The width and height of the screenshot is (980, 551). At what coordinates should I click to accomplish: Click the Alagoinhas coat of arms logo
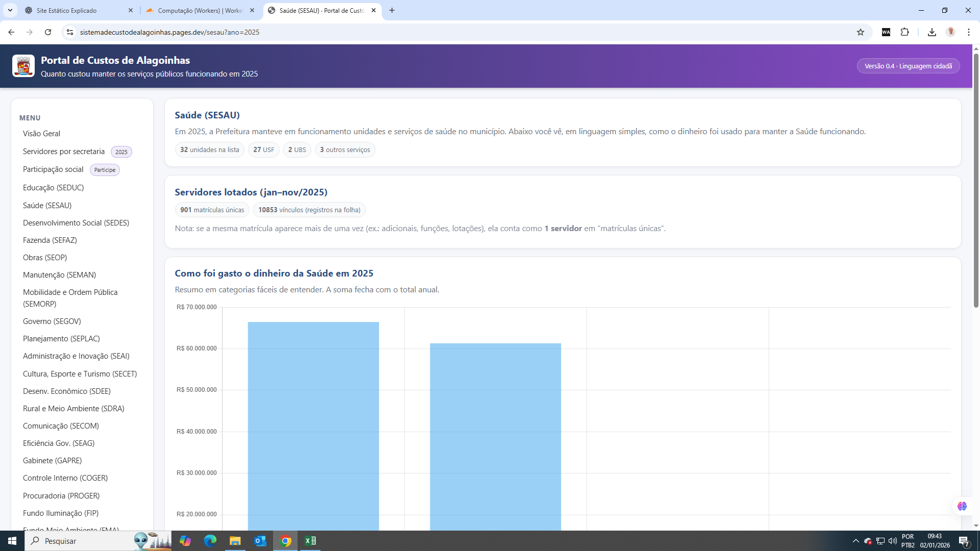click(x=23, y=66)
